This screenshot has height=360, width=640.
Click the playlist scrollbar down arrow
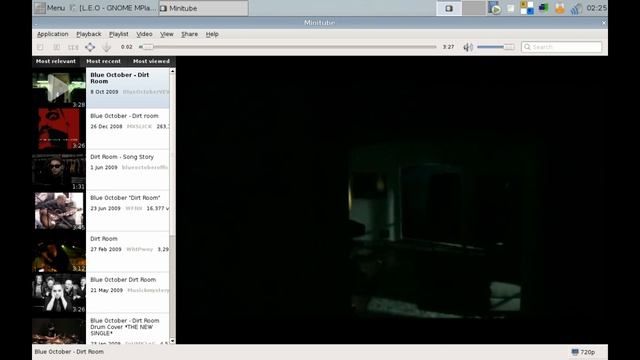click(x=172, y=341)
